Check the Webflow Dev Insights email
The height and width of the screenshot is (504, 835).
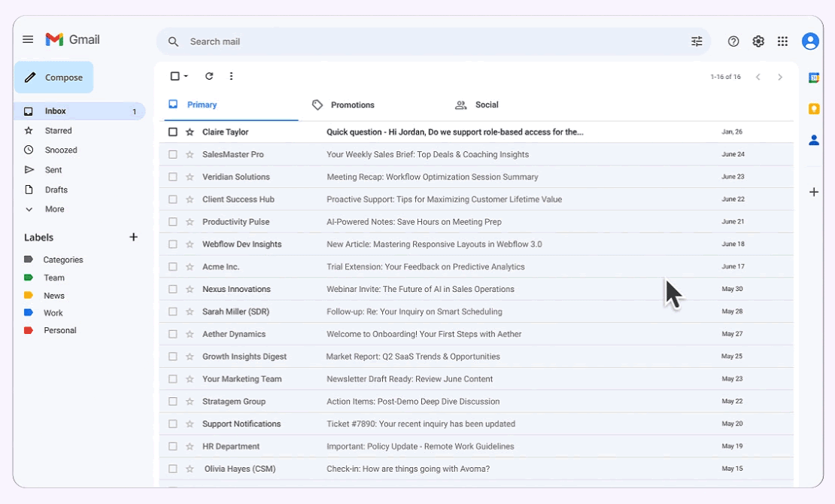tap(172, 244)
